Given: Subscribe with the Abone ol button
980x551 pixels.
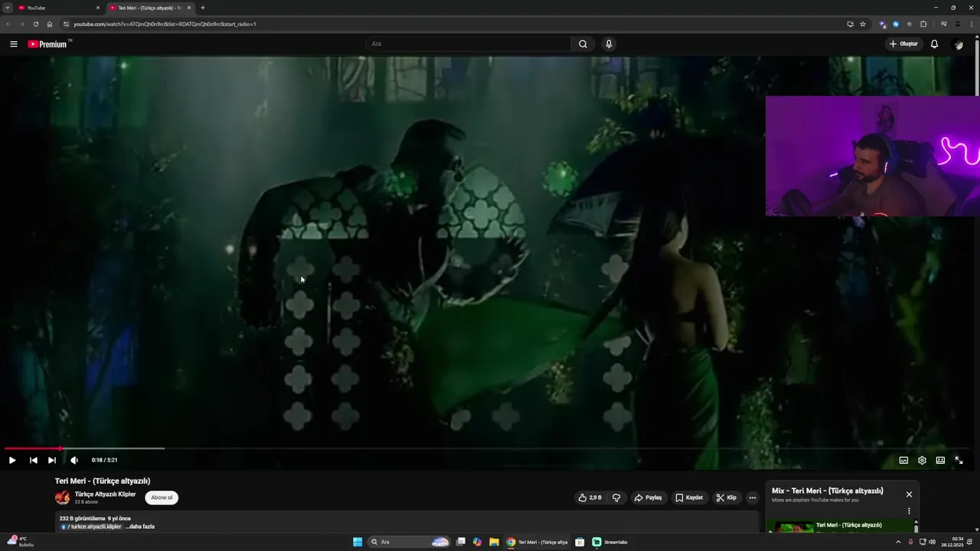Looking at the screenshot, I should [162, 497].
